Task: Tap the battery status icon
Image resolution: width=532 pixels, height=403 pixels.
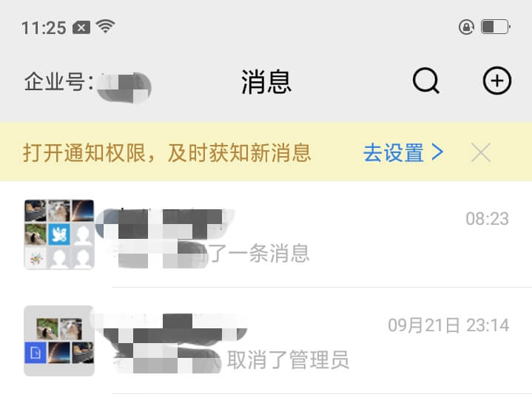Action: tap(496, 27)
